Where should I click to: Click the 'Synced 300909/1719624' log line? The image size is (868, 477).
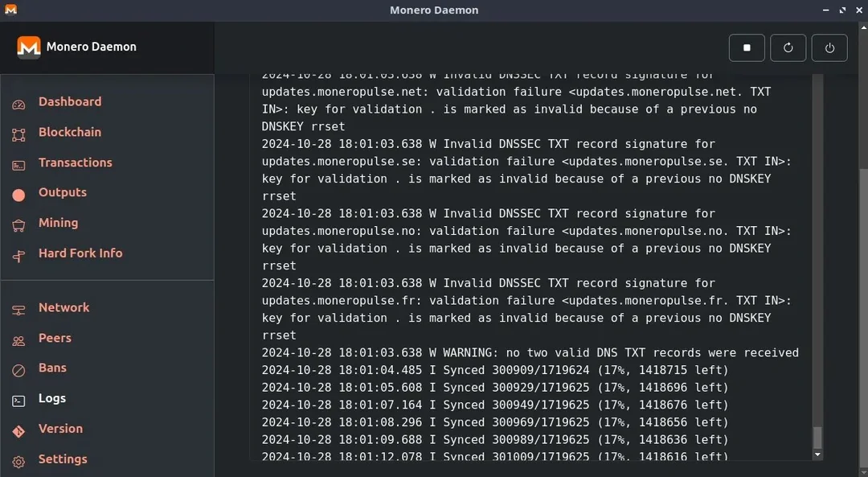[495, 370]
